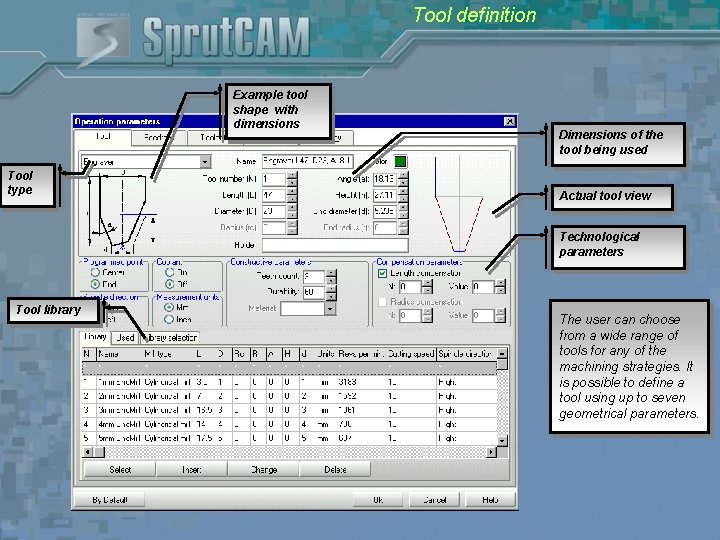Click the Diameter (D) value field

click(274, 211)
